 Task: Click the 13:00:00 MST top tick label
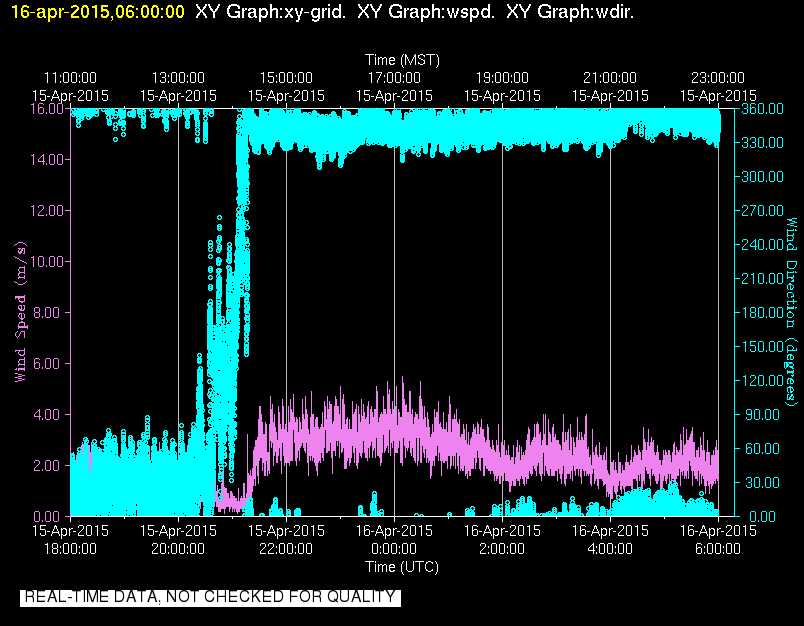click(178, 78)
